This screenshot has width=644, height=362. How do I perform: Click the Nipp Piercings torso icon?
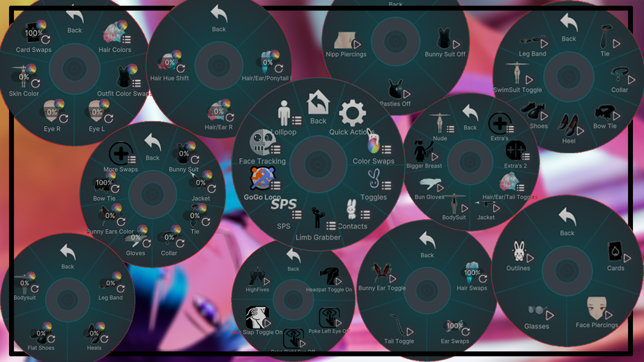click(345, 41)
